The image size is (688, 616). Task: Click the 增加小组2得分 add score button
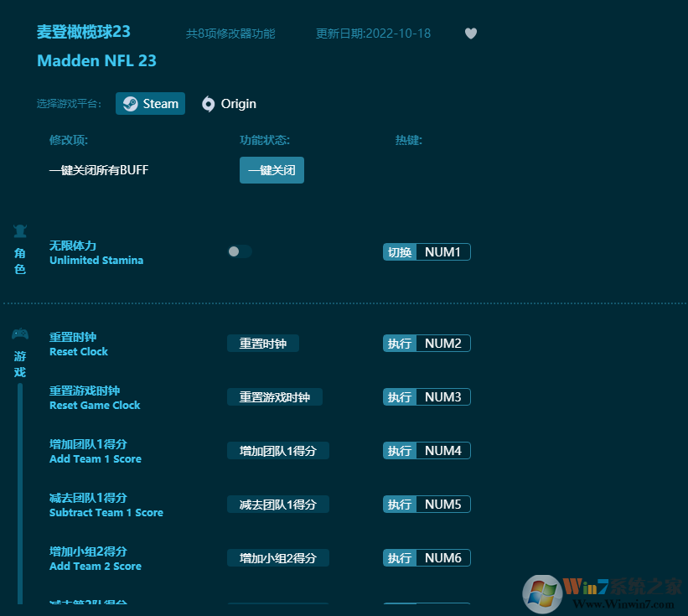point(277,557)
